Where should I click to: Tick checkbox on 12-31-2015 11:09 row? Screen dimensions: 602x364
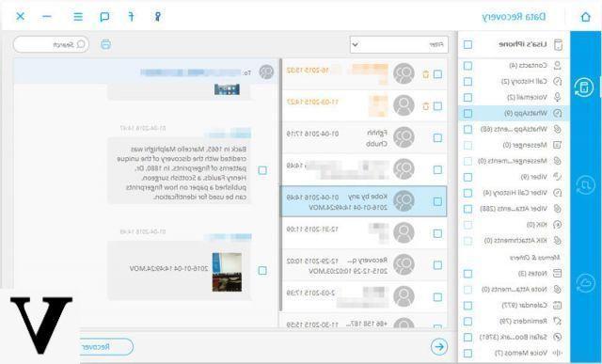point(437,233)
